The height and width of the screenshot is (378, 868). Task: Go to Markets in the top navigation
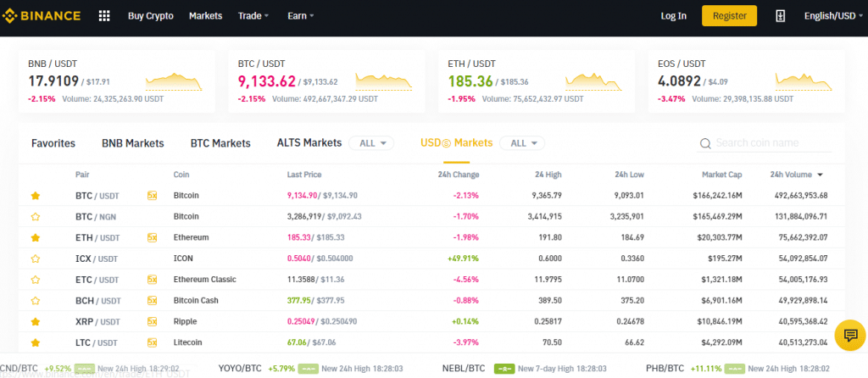205,16
